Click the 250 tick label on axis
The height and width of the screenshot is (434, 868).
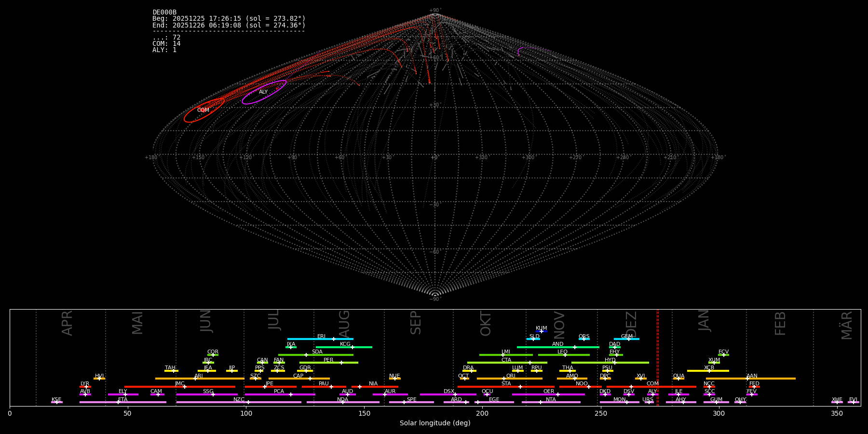(x=600, y=414)
